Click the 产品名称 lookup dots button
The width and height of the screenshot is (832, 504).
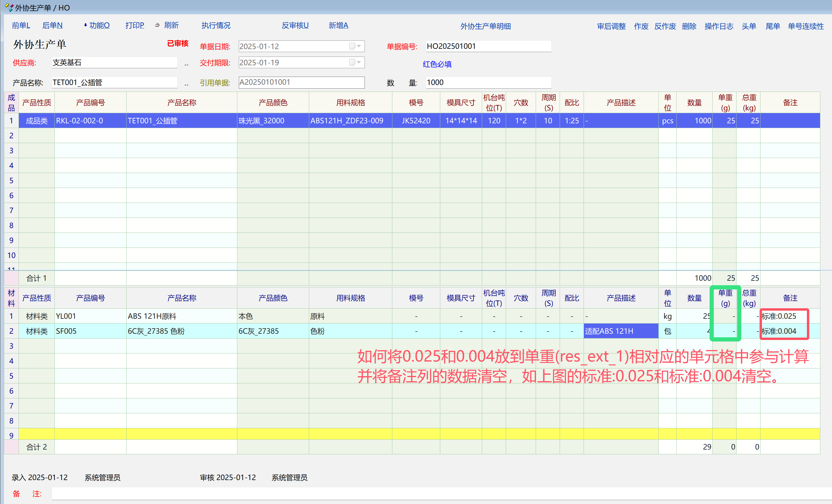click(x=186, y=84)
